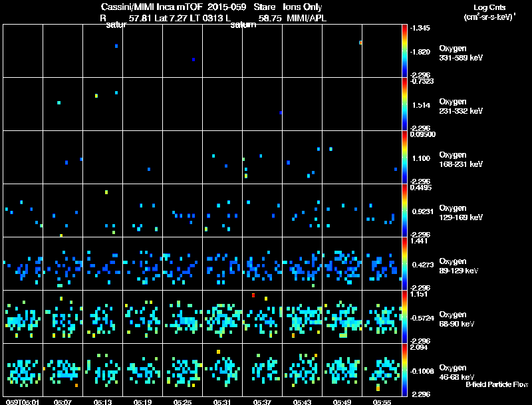Click red pixel in 05:37 Oxygen 68-90 keV panel

253,295
